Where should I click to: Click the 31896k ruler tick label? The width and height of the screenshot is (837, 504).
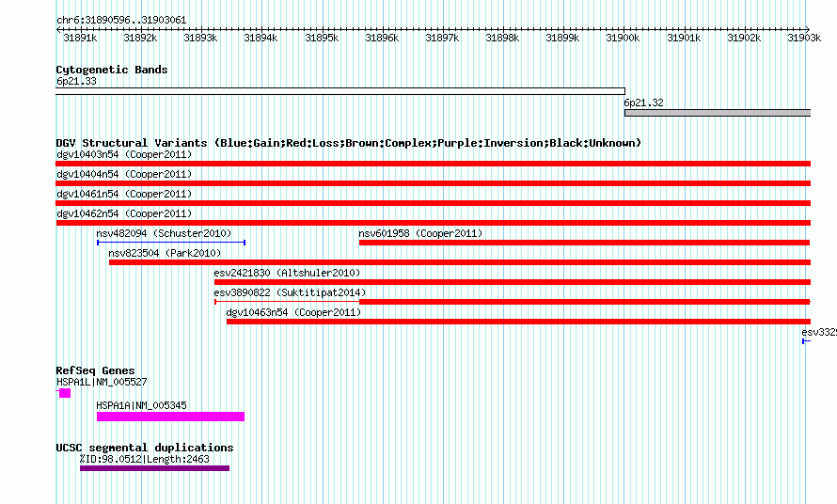382,38
